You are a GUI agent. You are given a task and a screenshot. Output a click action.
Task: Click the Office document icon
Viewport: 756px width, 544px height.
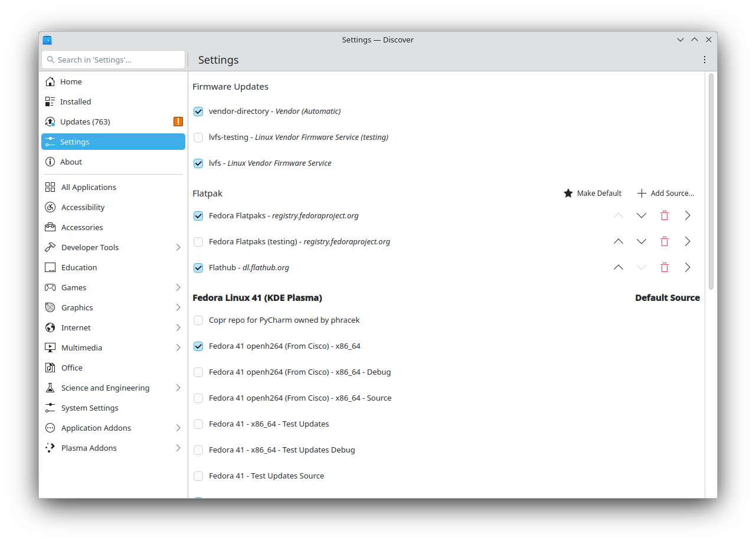(50, 368)
